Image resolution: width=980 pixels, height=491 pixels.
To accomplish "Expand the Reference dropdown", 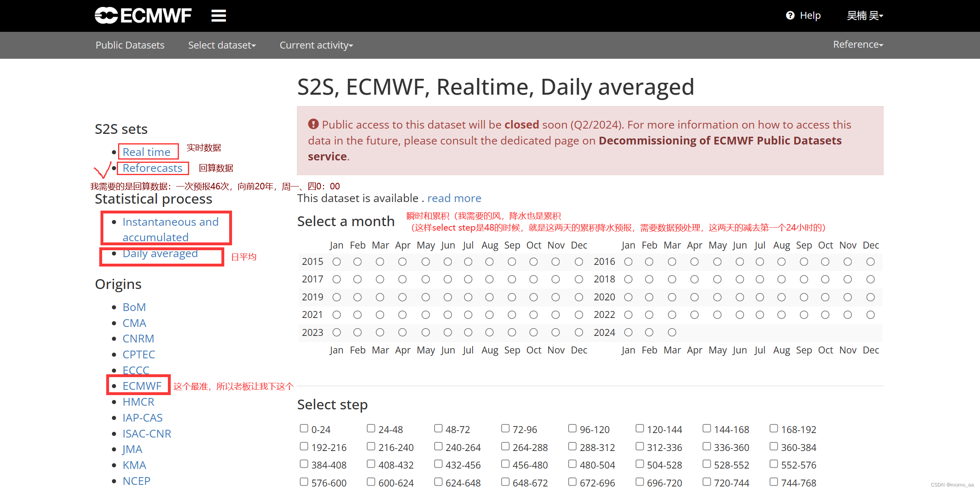I will coord(858,44).
